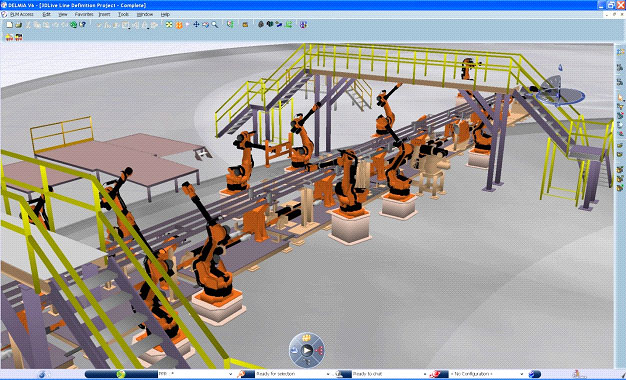Click the green globe icon in toolbar
This screenshot has height=380, width=626.
[73, 25]
